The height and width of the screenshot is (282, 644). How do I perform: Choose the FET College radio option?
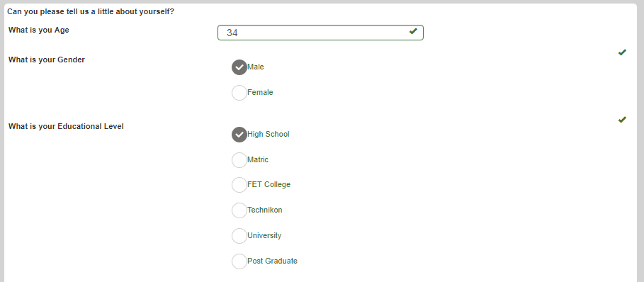[239, 185]
